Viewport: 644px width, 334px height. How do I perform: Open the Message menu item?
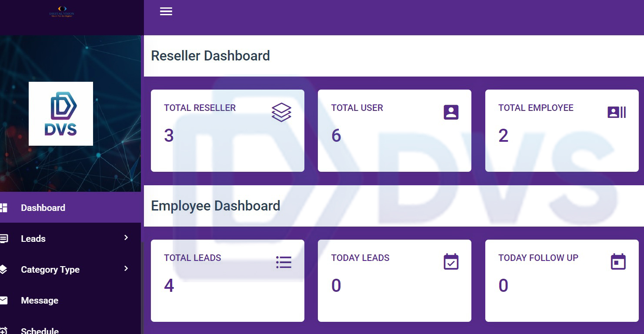40,301
